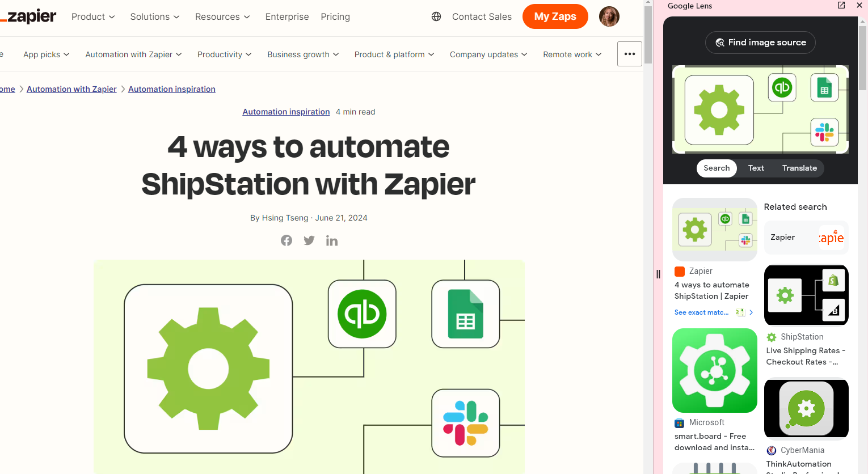Click Contact Sales link

(482, 16)
